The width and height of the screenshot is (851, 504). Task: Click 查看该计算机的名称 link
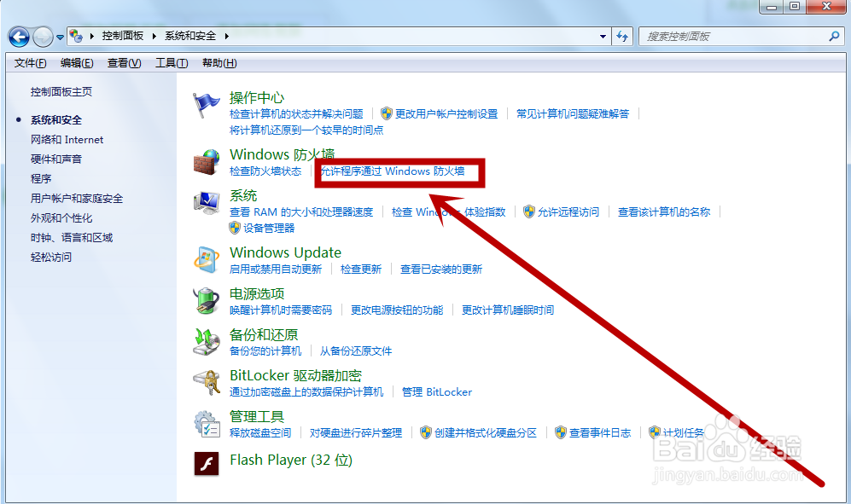click(664, 212)
